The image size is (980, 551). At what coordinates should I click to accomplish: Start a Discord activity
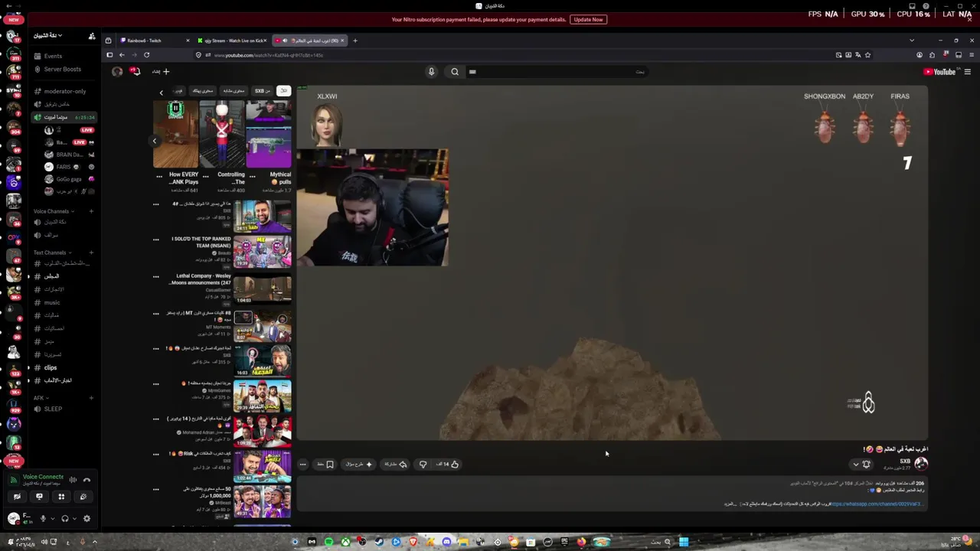pyautogui.click(x=61, y=497)
